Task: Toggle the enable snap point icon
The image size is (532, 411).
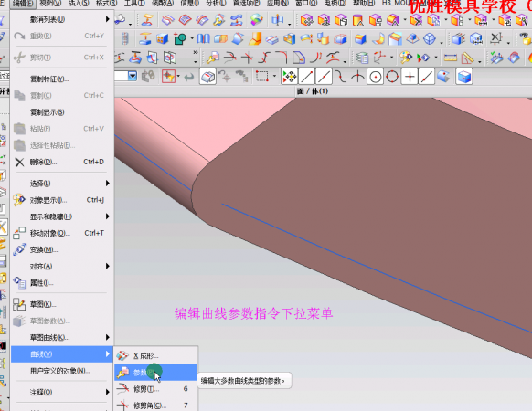Action: tap(290, 77)
